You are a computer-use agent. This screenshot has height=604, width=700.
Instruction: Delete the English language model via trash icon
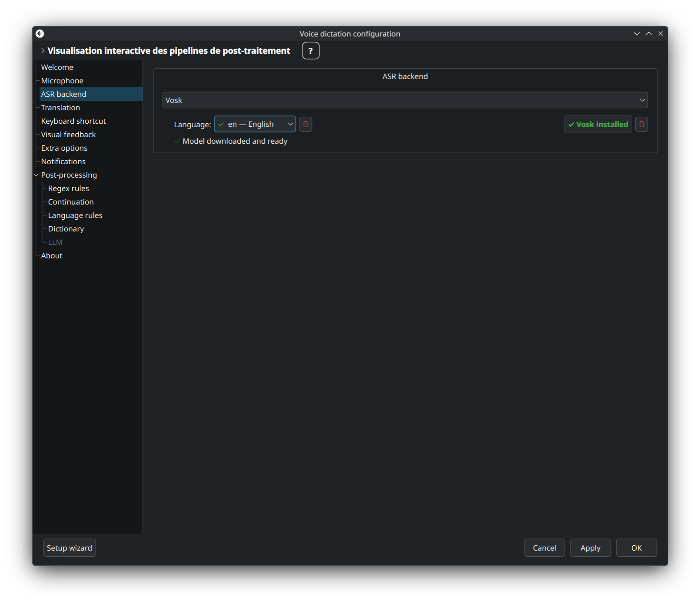pos(305,124)
